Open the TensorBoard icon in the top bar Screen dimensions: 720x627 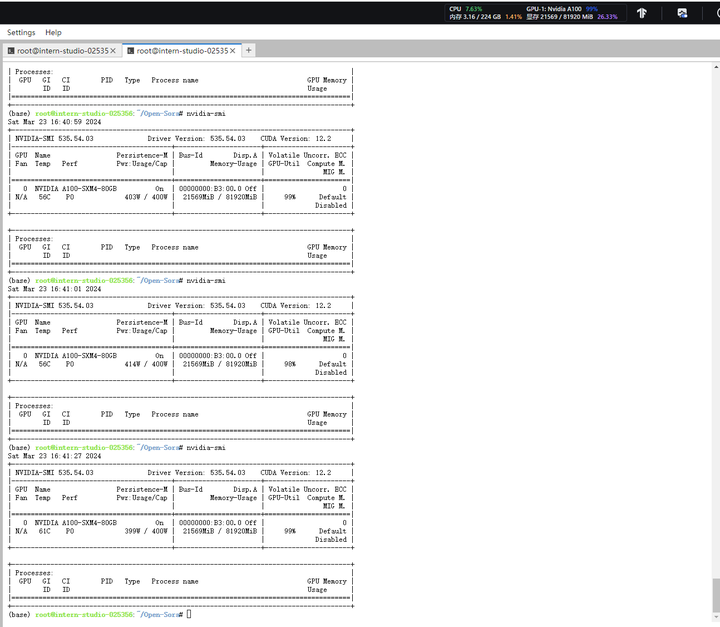[641, 13]
